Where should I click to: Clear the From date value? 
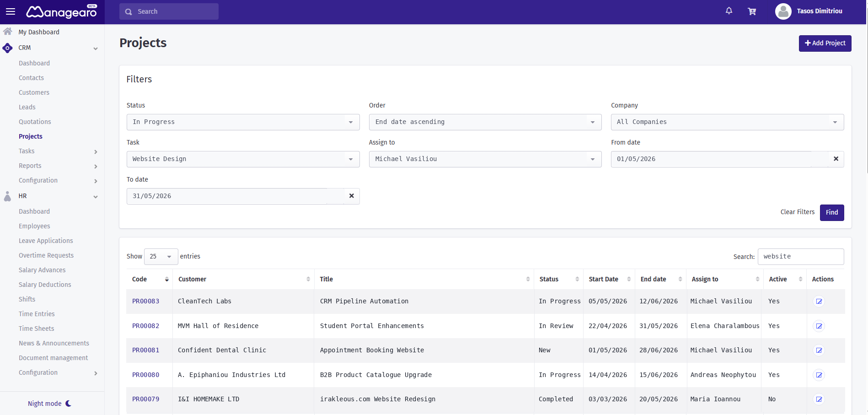coord(836,159)
